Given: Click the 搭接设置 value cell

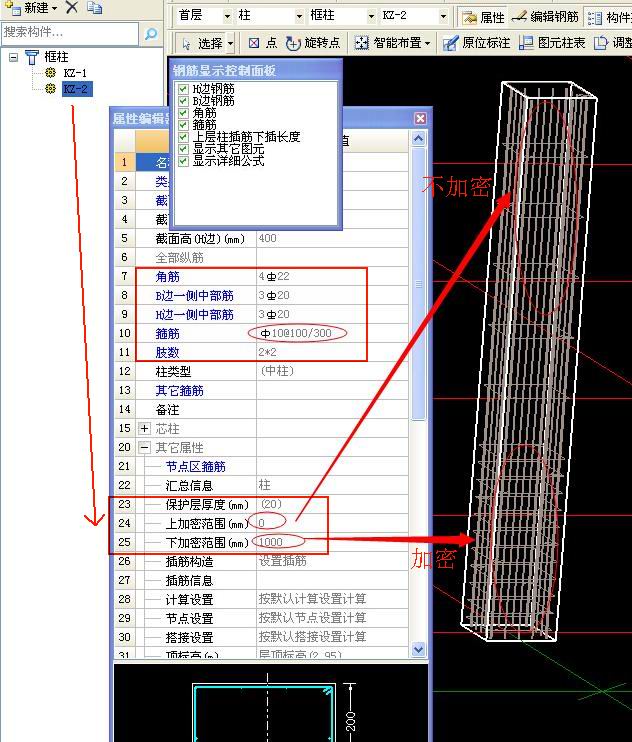Looking at the screenshot, I should [332, 637].
